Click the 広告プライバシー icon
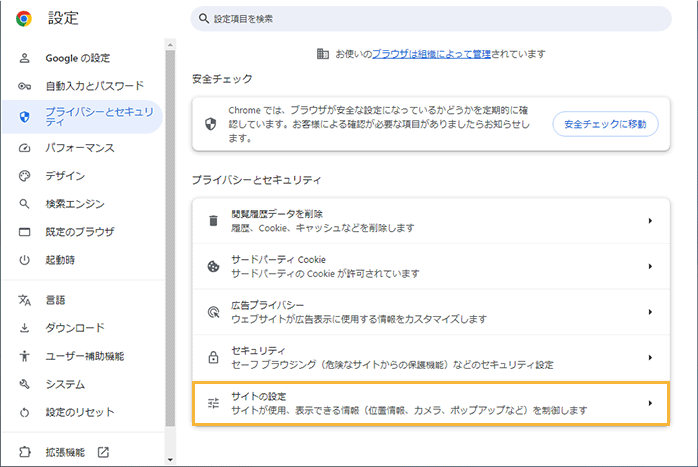698x467 pixels. click(x=212, y=312)
